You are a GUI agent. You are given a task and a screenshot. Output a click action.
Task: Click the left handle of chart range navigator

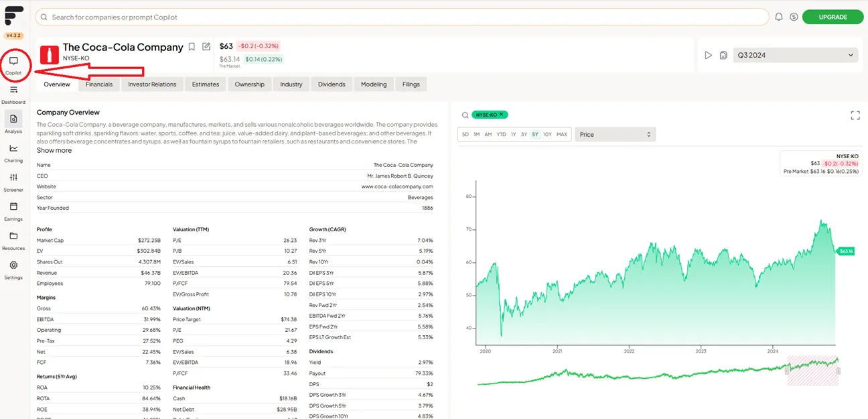pos(787,371)
